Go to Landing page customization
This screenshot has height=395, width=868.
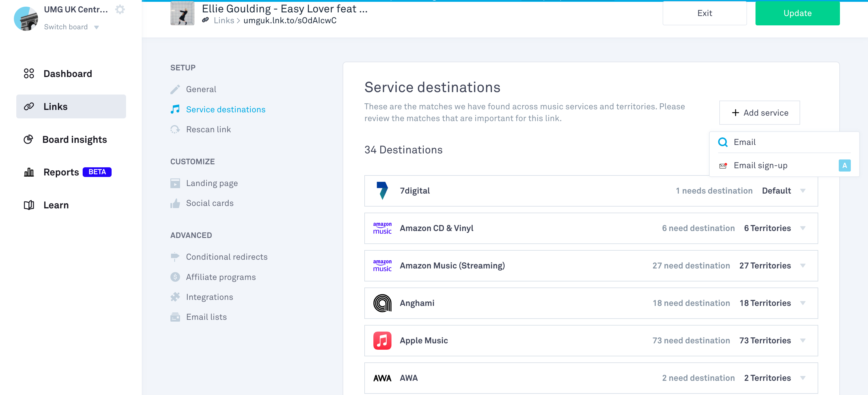[212, 183]
